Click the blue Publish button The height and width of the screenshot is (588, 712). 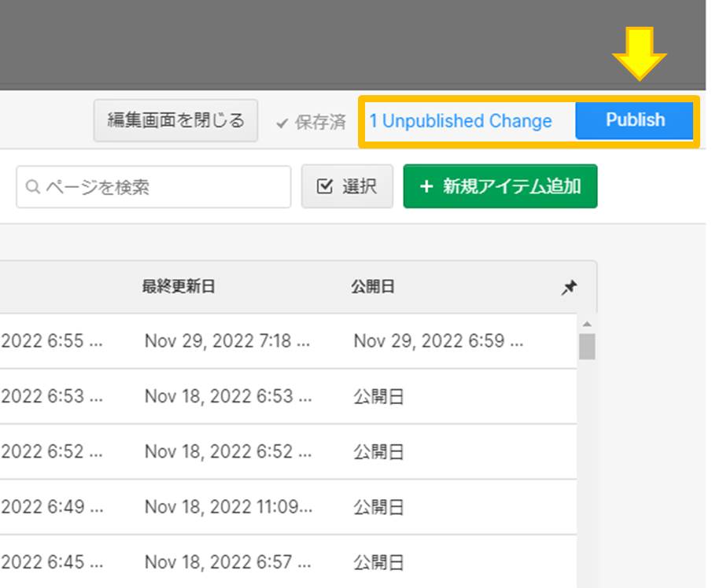[634, 120]
